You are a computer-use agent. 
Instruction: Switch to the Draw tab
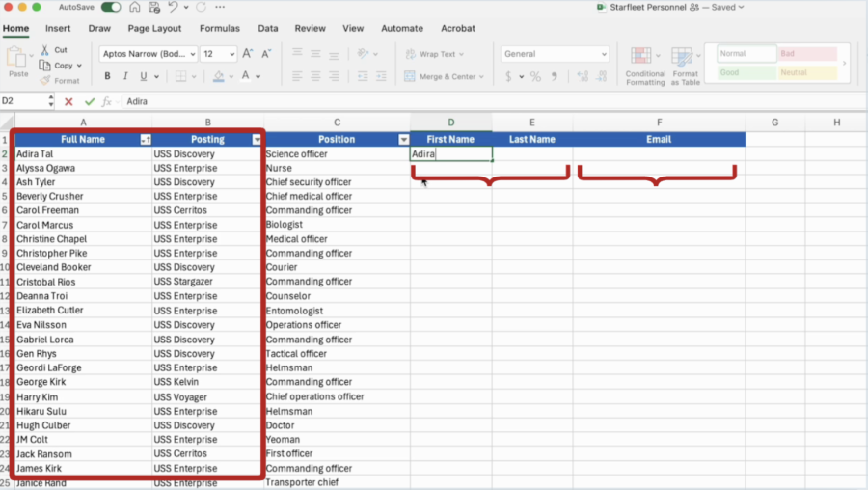click(x=99, y=28)
